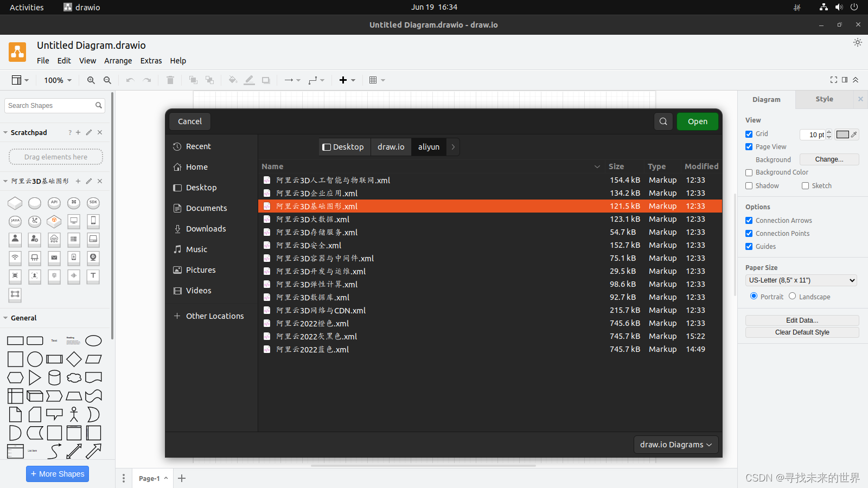Click the zoom out magnifier icon
Viewport: 868px width, 488px height.
(107, 80)
